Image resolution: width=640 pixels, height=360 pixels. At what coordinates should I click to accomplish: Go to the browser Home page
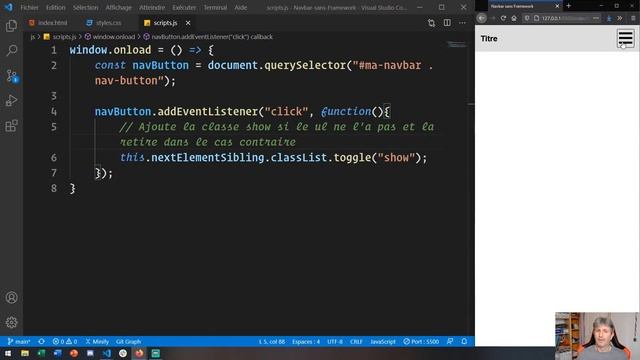click(514, 18)
